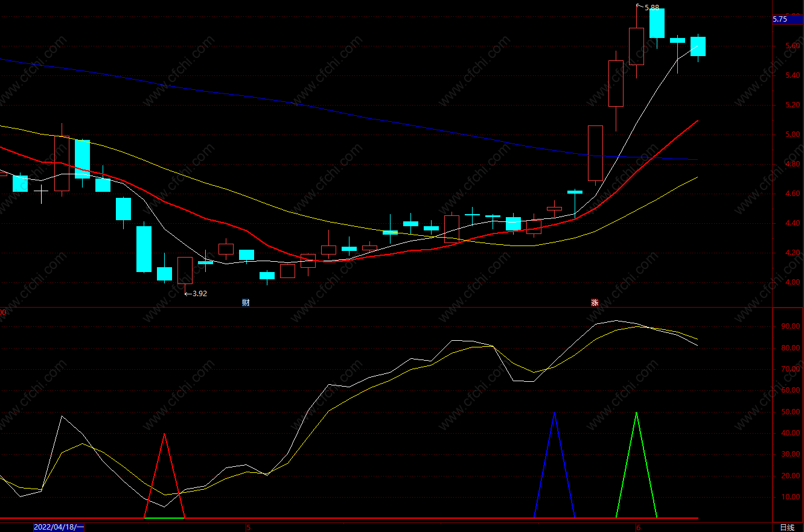Click the highlighted date label 2022/04/18/一
Image resolution: width=804 pixels, height=532 pixels.
click(59, 527)
